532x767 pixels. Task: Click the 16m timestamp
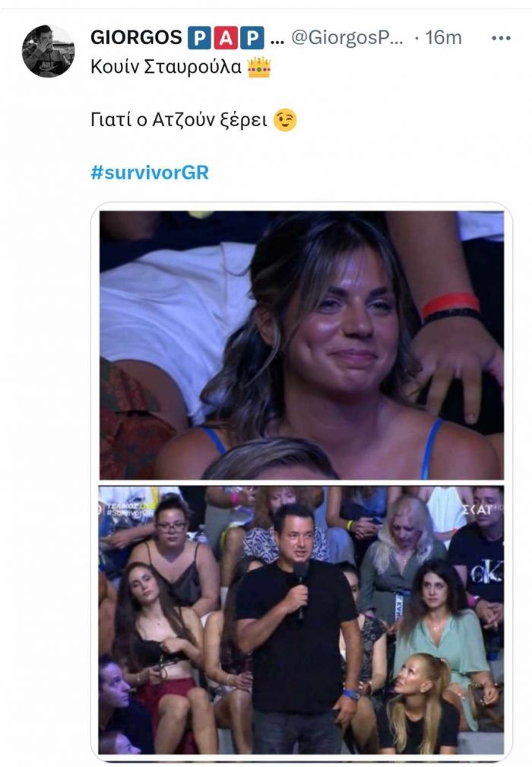443,38
